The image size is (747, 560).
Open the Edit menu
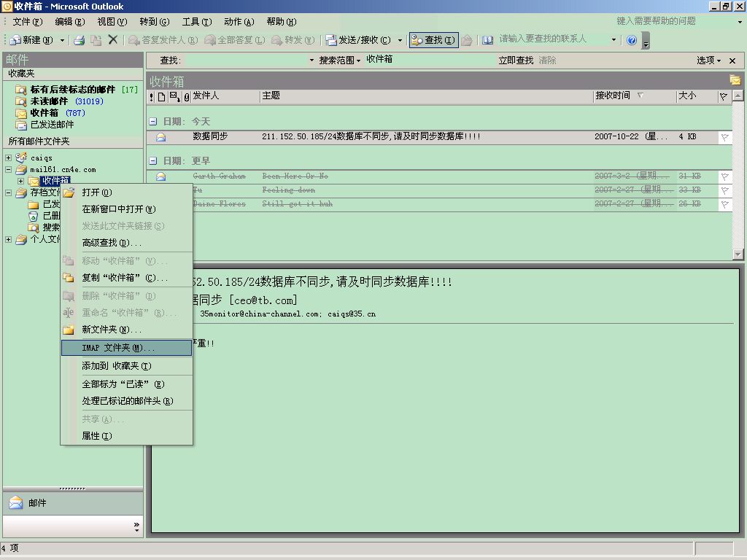coord(69,22)
